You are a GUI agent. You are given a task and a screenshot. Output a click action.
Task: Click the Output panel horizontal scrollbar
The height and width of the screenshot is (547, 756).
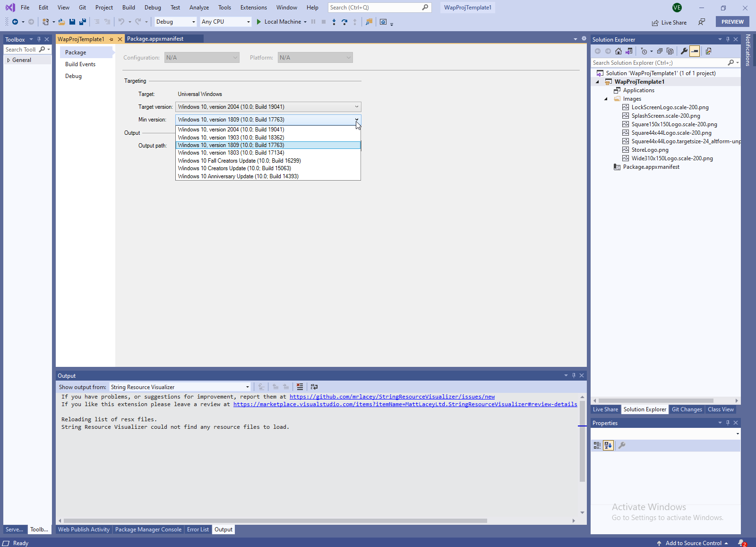pyautogui.click(x=275, y=521)
